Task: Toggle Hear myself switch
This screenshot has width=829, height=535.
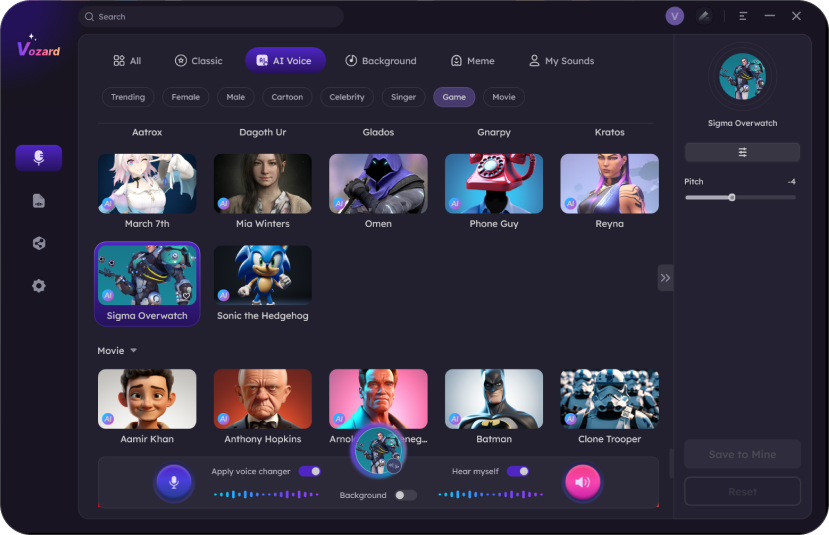Action: pyautogui.click(x=517, y=471)
